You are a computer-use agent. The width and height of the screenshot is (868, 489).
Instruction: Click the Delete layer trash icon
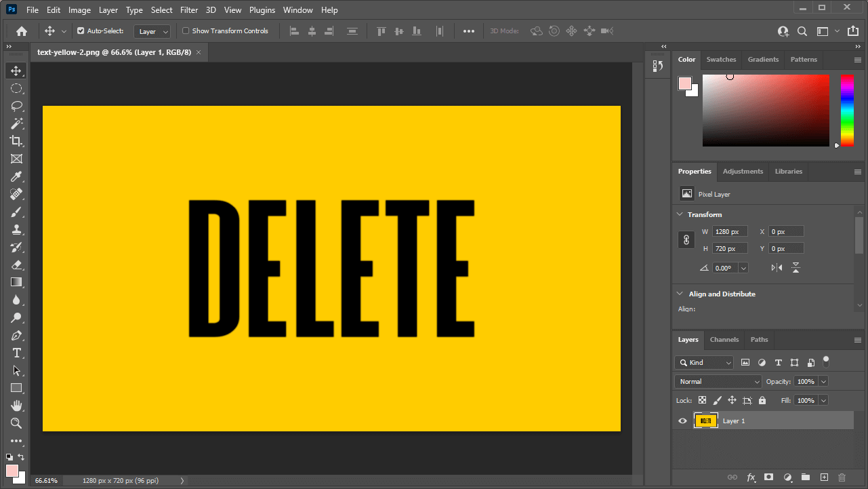842,477
